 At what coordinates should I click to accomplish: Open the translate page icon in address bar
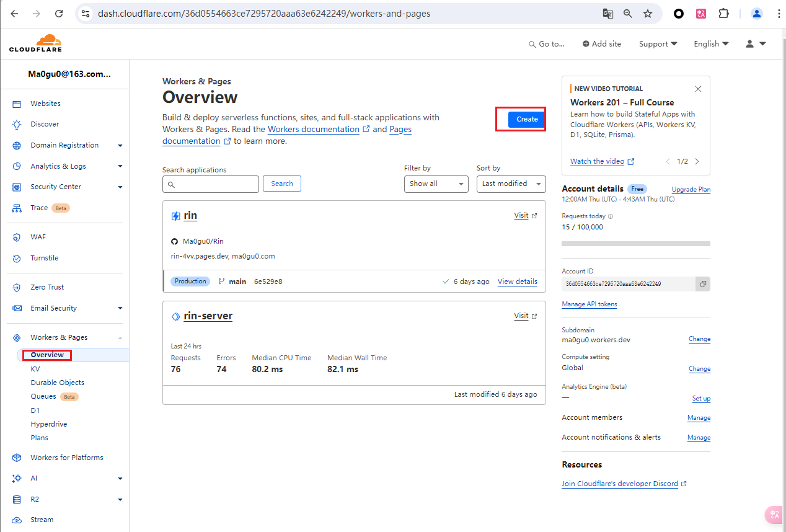coord(608,14)
